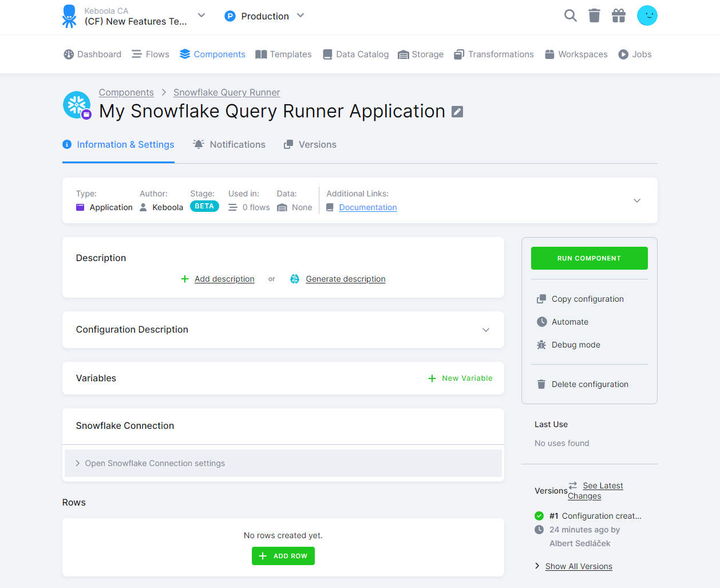Click the plus icon beside New Variable
Viewport: 720px width, 588px height.
coord(432,378)
